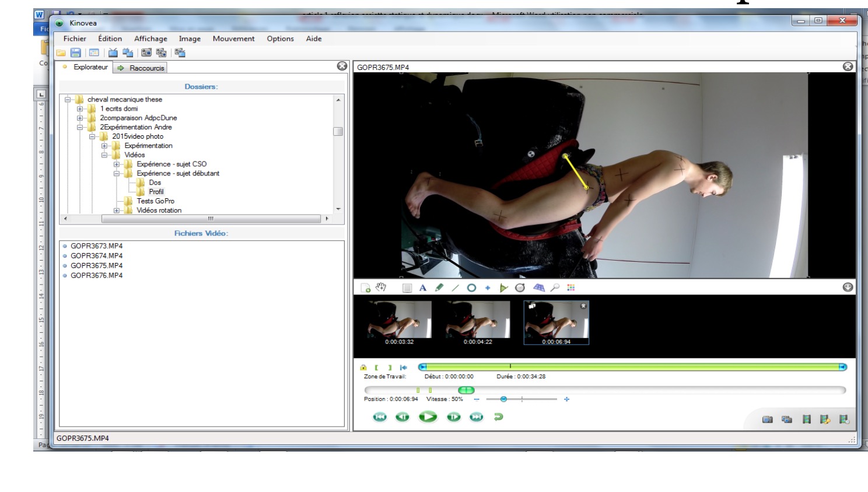The height and width of the screenshot is (492, 868).
Task: Toggle the working zone lock
Action: pyautogui.click(x=363, y=367)
